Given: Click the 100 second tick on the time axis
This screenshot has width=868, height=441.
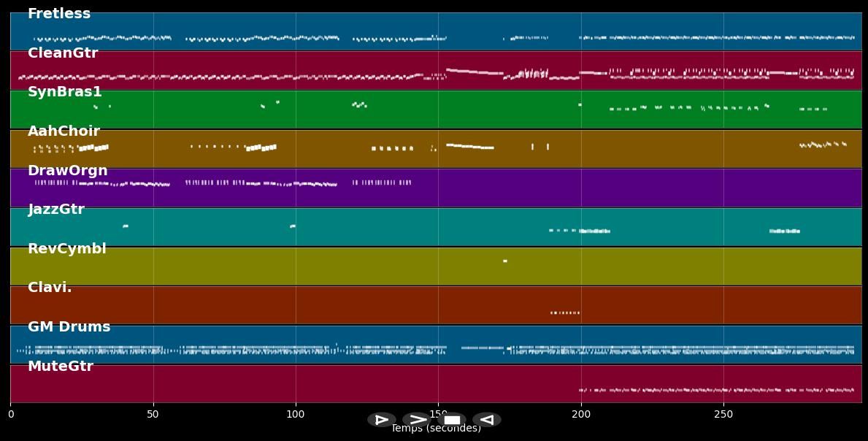Looking at the screenshot, I should (296, 415).
